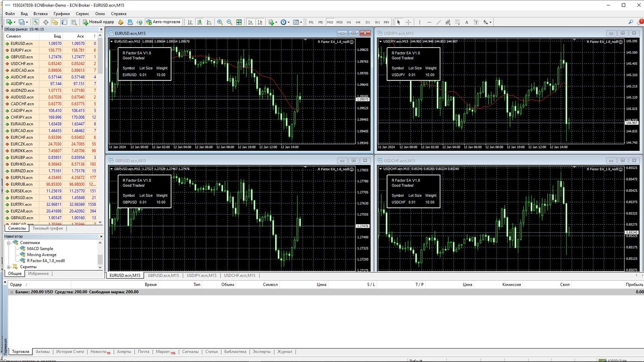Draw trendline tool

pyautogui.click(x=438, y=22)
